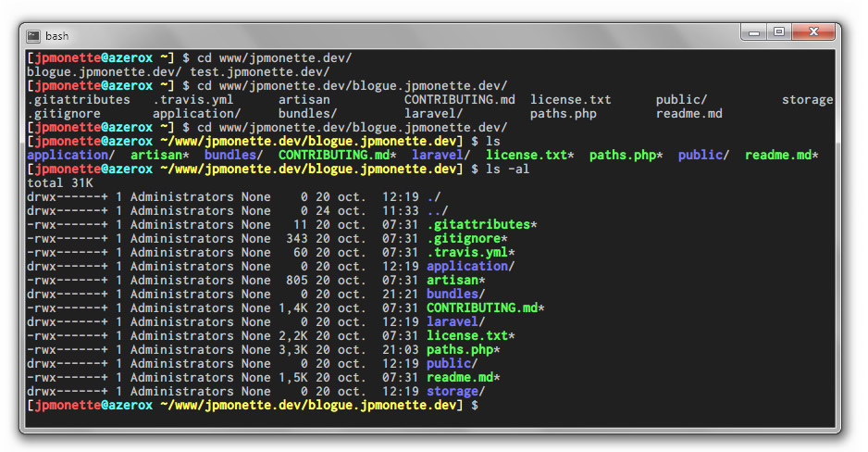
Task: Click "license.txt*" in the long listing
Action: [x=470, y=336]
